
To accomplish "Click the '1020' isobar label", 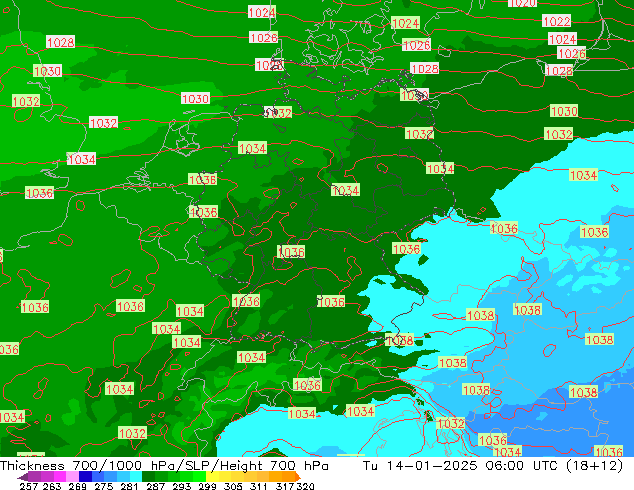I will pos(522,3).
